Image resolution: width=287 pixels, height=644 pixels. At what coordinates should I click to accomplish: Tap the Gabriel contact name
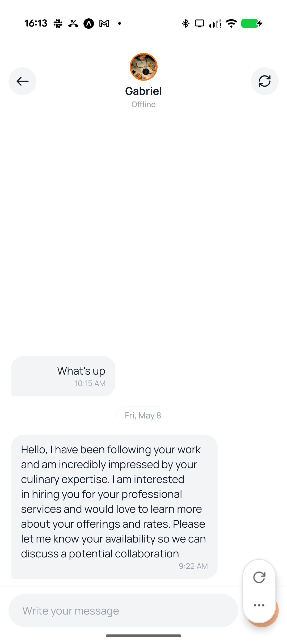[143, 91]
